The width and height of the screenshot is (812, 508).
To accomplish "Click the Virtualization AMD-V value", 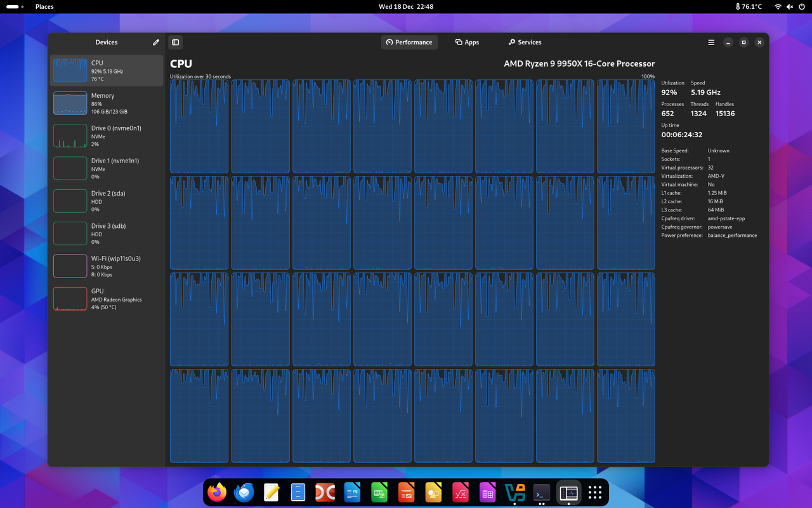I will (716, 176).
